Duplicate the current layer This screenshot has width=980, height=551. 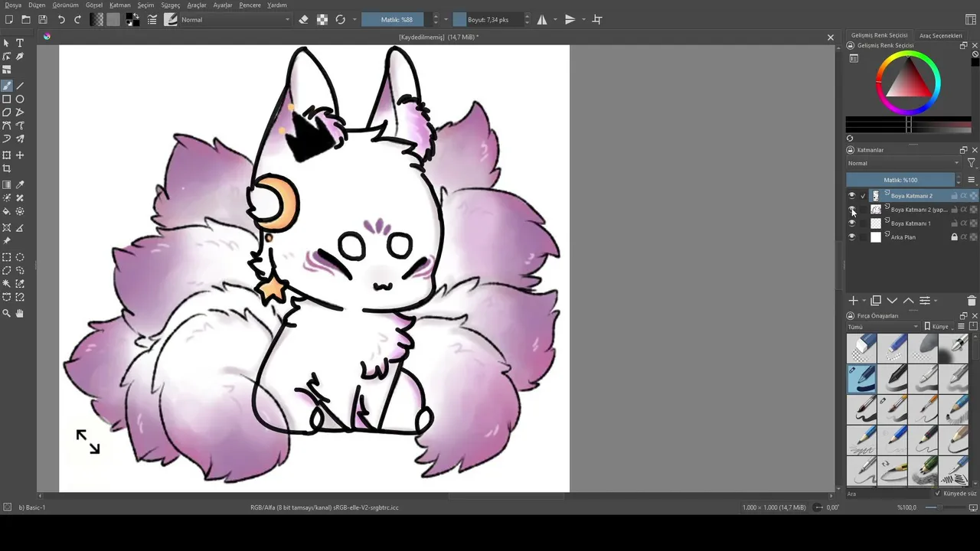876,301
